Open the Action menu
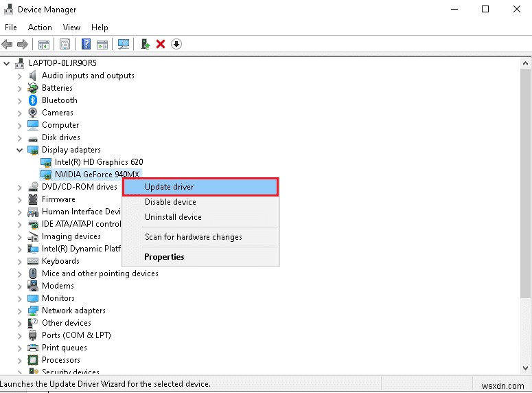532x393 pixels. [40, 27]
